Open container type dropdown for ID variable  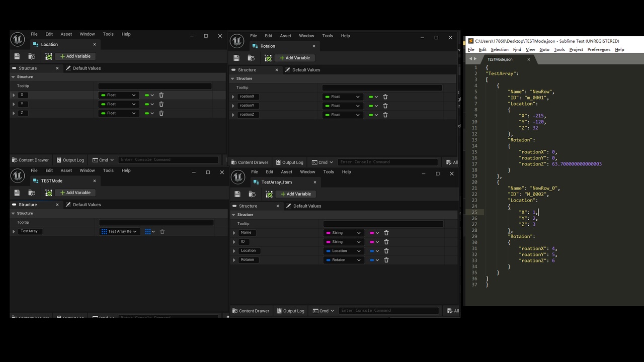pos(374,242)
